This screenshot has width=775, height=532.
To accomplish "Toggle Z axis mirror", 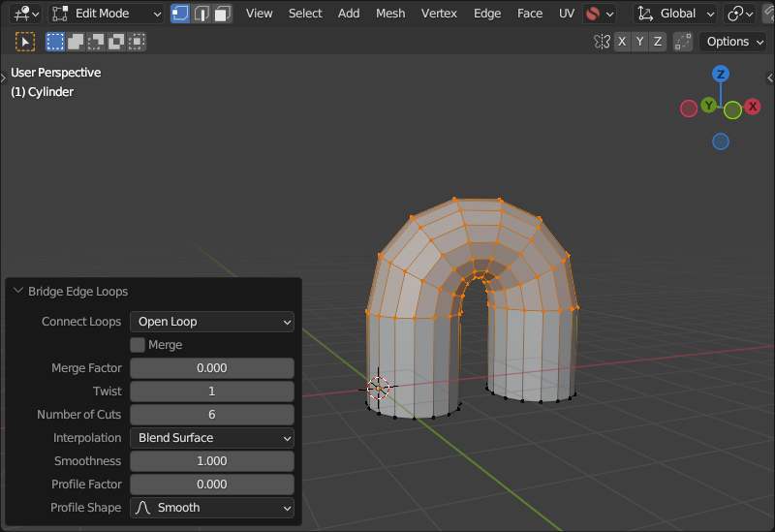I will pyautogui.click(x=658, y=42).
